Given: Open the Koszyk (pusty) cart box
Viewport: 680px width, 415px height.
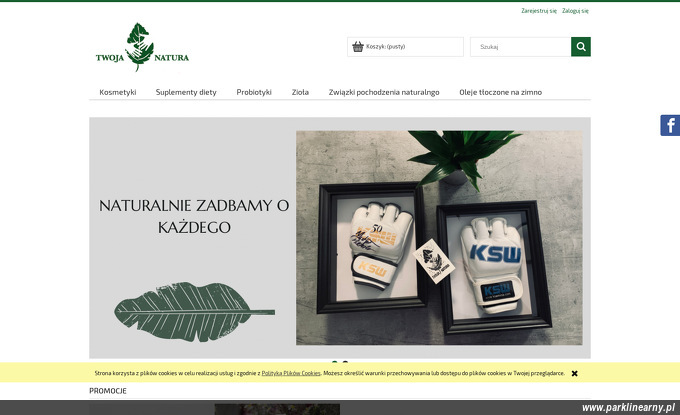Looking at the screenshot, I should click(405, 47).
